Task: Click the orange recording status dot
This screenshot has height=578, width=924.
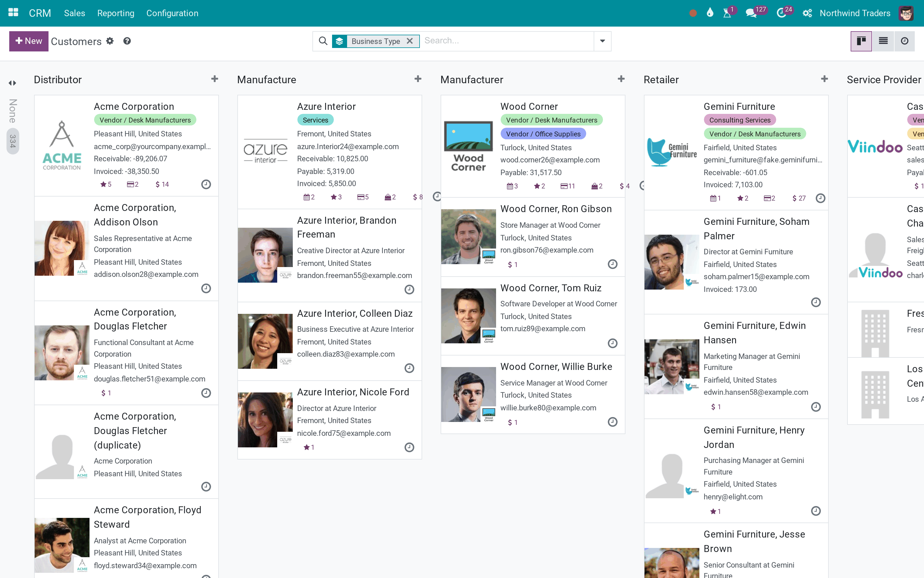Action: click(x=693, y=13)
